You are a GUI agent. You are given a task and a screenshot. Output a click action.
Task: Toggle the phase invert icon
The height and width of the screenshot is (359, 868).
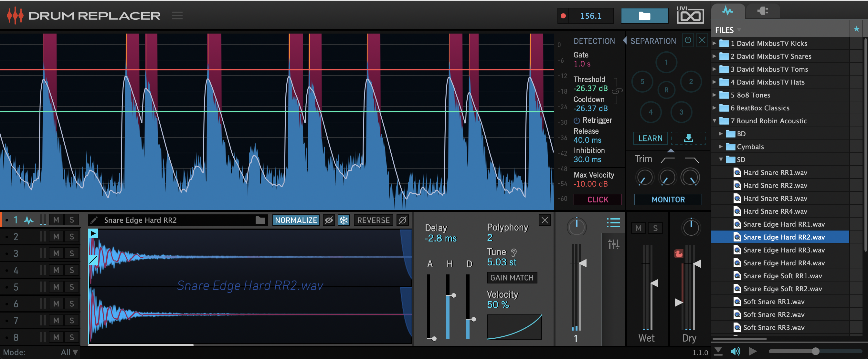402,220
